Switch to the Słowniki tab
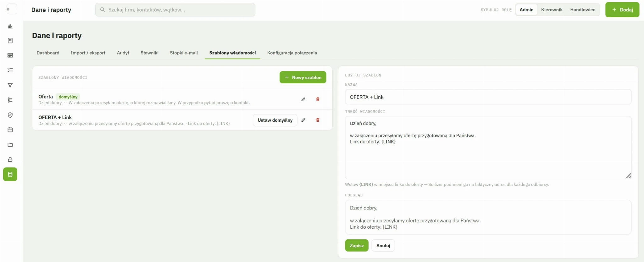The image size is (644, 262). coord(149,53)
